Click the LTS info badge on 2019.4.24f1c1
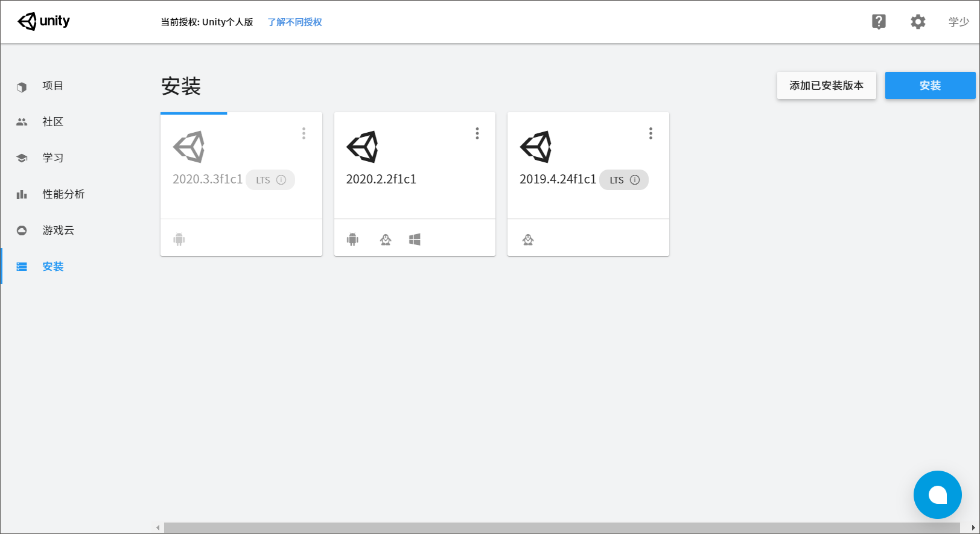Screen dimensions: 980x534 tap(624, 180)
